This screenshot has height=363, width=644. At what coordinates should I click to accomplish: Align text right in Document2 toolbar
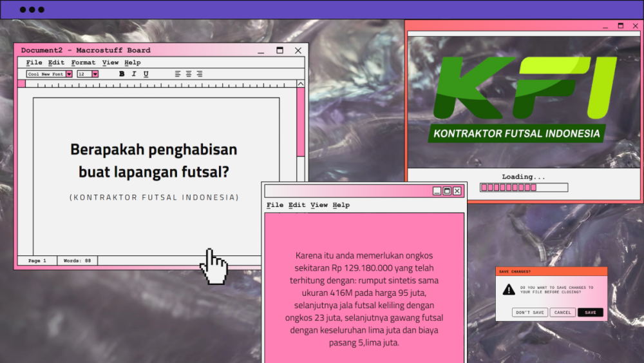click(x=200, y=74)
